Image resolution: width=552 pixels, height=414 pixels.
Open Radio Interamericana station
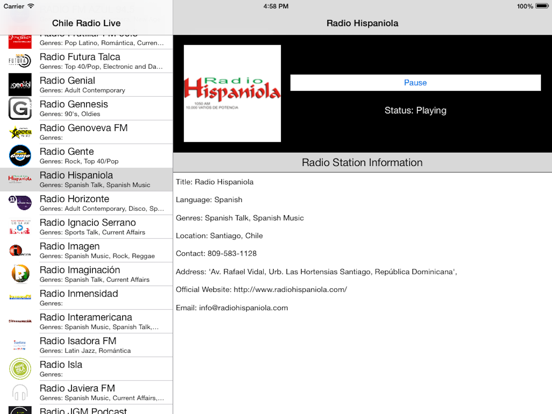pos(86,321)
